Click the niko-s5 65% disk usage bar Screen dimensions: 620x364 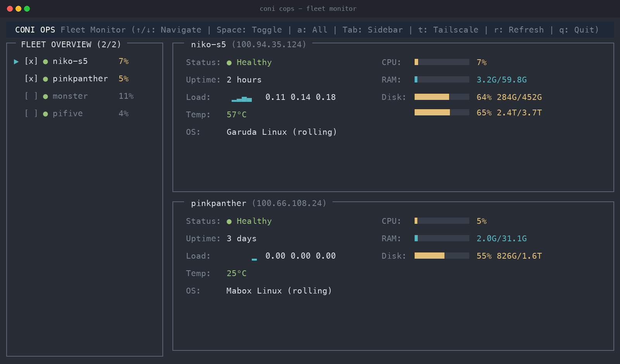(442, 112)
